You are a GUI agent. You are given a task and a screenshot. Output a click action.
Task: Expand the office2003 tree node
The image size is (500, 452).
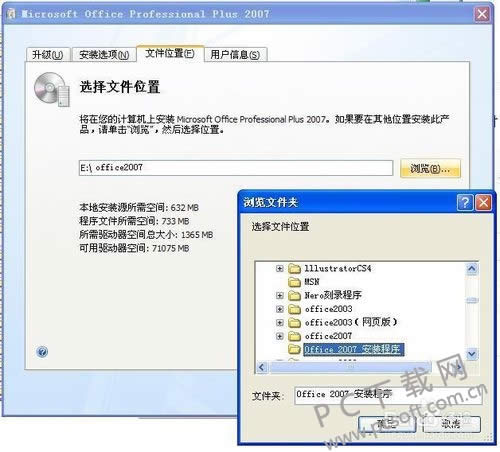coord(280,309)
